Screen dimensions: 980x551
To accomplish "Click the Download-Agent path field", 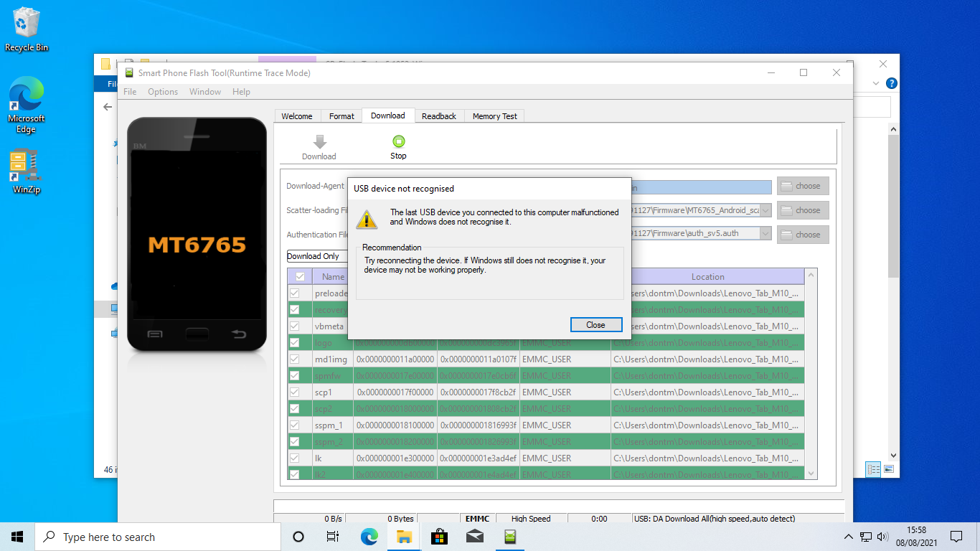I will coord(702,187).
